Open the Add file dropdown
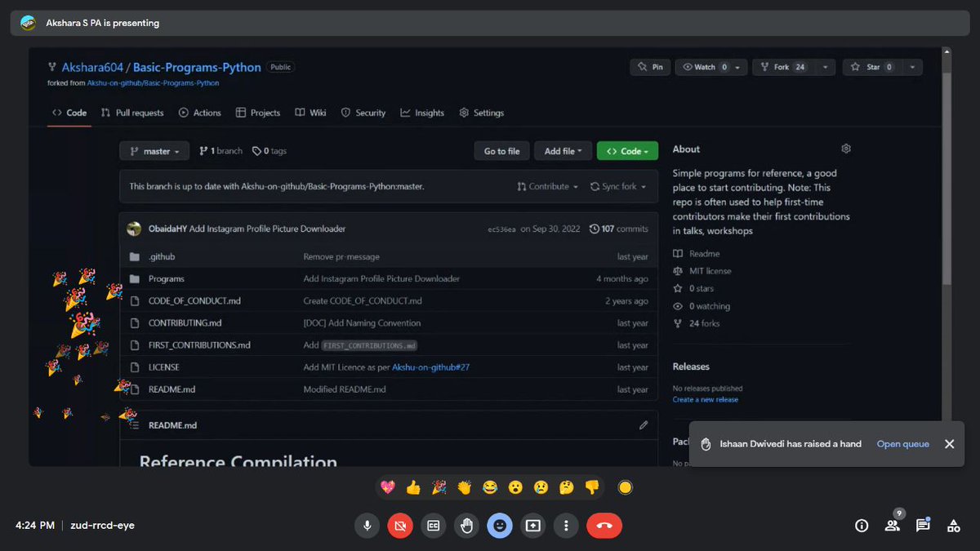 (563, 151)
